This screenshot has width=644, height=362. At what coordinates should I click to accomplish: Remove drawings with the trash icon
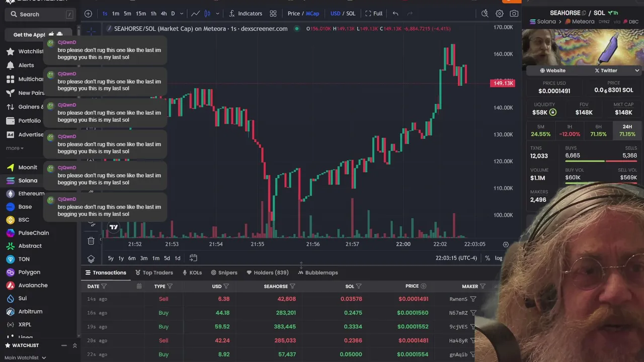pos(91,241)
